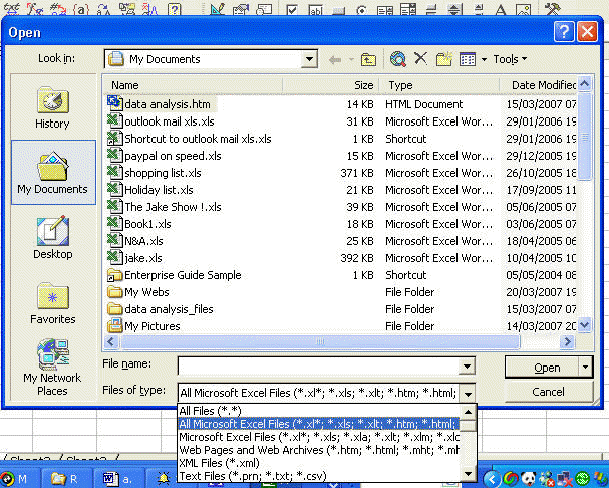Screen dimensions: 609x488
Task: Click the folder icon of My Webs
Action: click(114, 291)
